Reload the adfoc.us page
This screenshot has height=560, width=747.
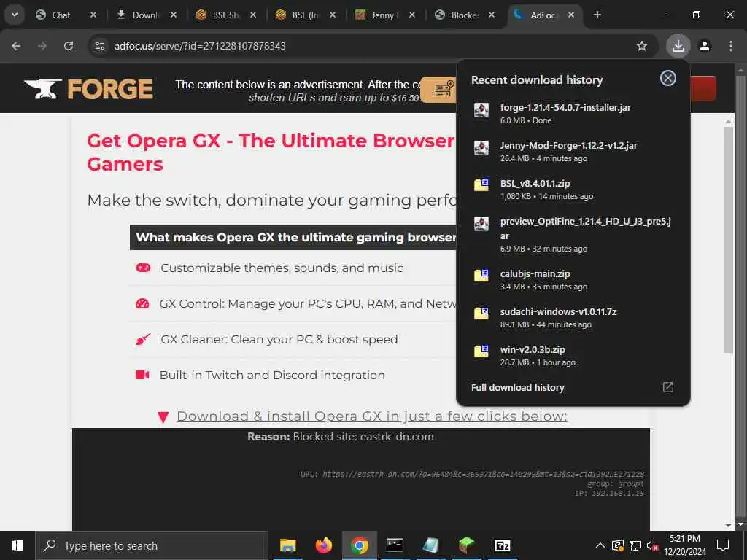(69, 46)
